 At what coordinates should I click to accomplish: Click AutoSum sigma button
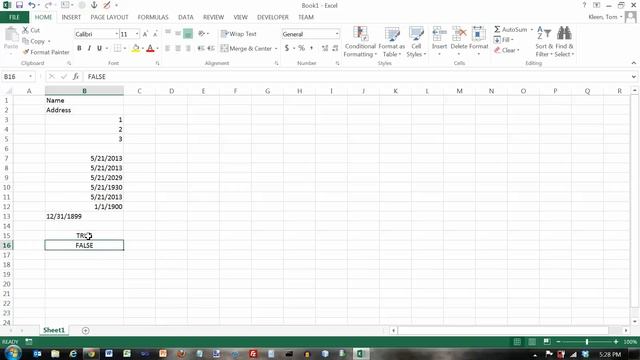511,29
